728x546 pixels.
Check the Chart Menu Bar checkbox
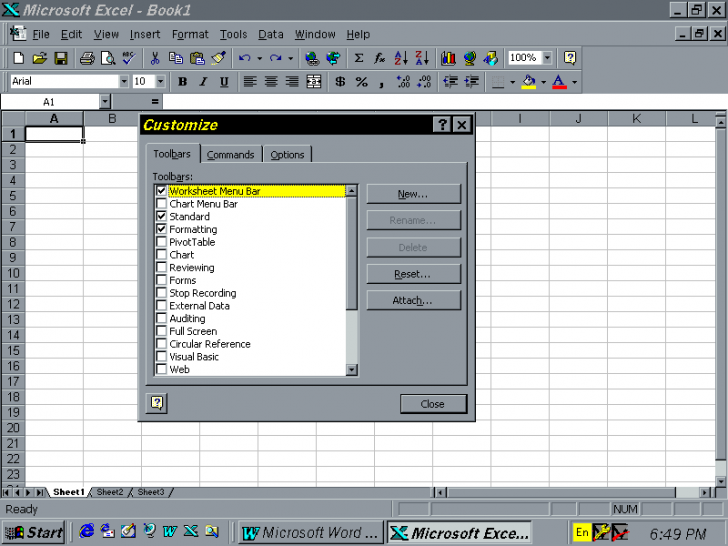(161, 203)
